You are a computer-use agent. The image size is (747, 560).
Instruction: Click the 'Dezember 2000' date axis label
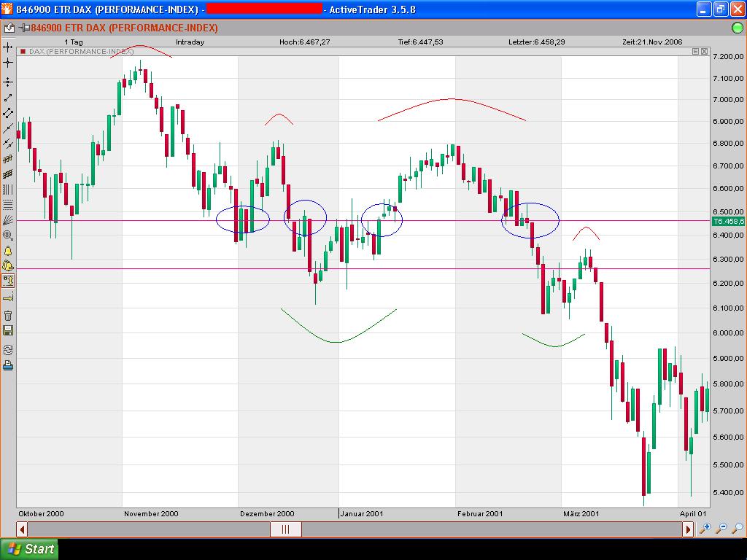point(267,514)
